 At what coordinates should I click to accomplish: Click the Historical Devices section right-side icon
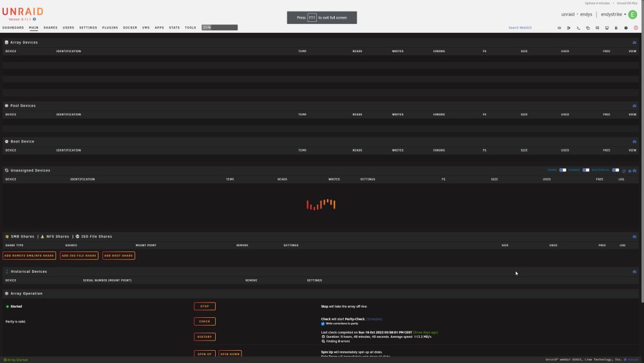tap(634, 271)
